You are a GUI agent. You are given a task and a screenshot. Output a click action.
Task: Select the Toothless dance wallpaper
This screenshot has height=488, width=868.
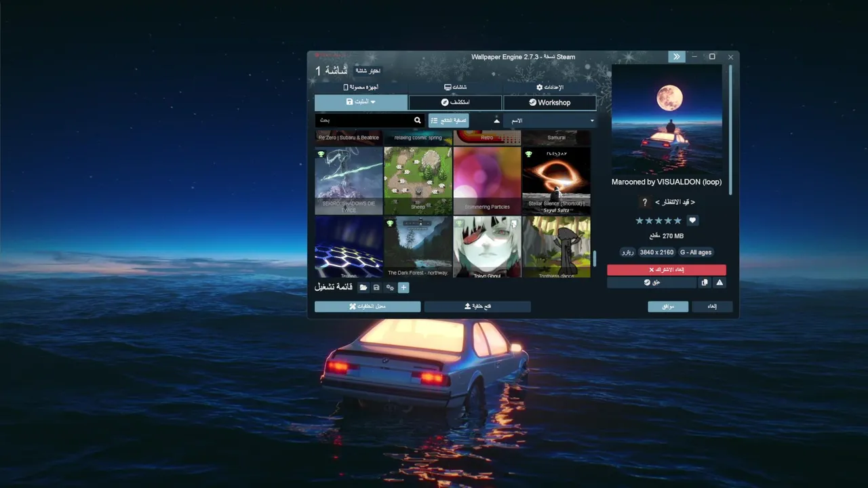(x=556, y=247)
